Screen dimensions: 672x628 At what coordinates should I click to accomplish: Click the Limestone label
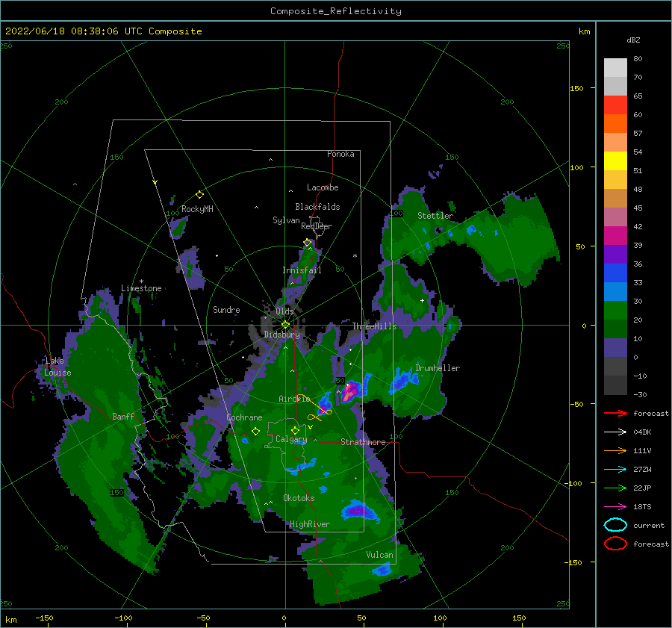click(x=141, y=288)
